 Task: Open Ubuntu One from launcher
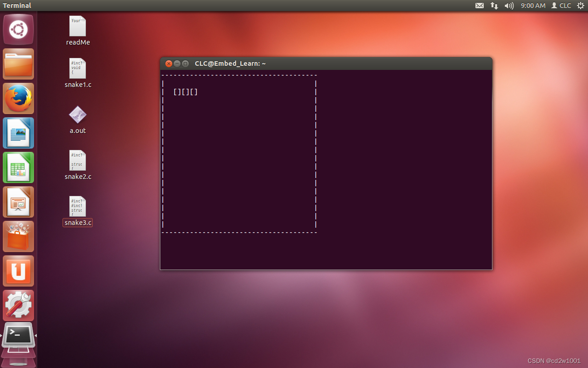click(x=18, y=271)
